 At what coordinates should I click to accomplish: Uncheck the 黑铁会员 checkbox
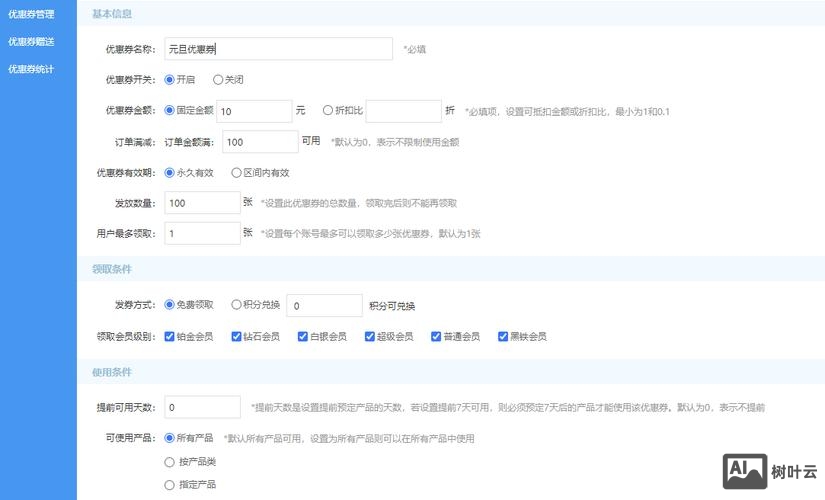tap(502, 336)
